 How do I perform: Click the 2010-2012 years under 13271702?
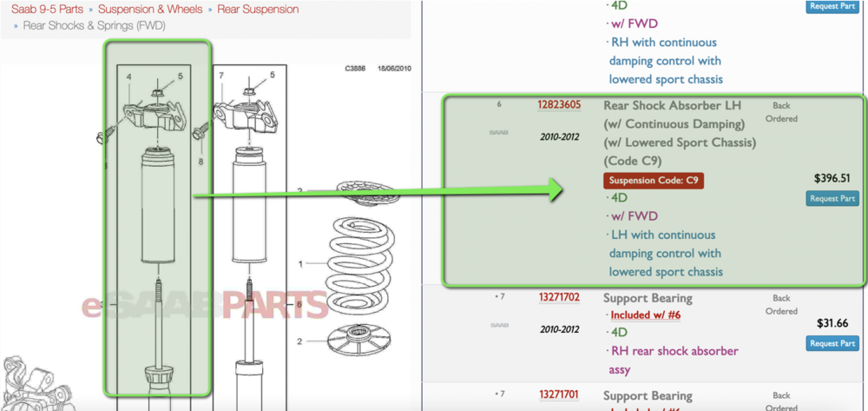coord(559,329)
